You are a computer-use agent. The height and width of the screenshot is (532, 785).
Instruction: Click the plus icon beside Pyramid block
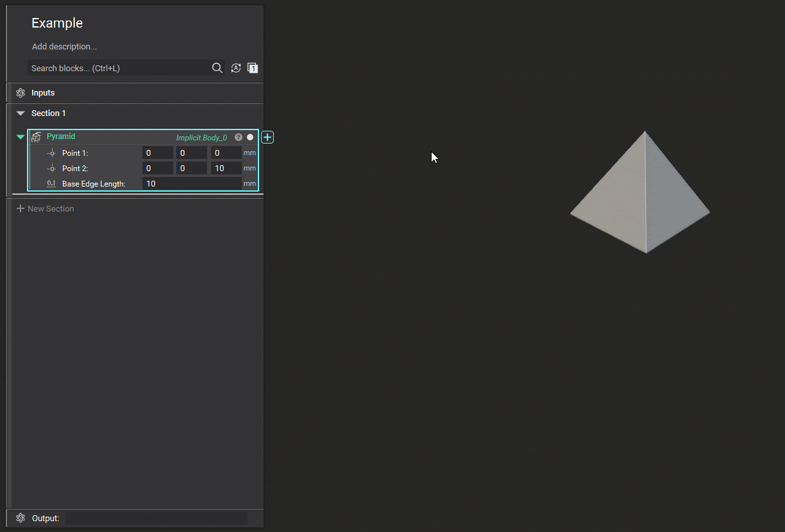(267, 137)
